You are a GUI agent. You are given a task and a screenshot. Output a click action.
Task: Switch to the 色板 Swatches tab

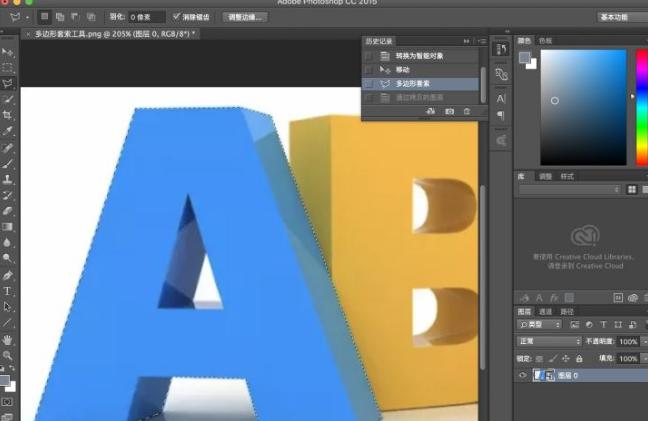[545, 40]
